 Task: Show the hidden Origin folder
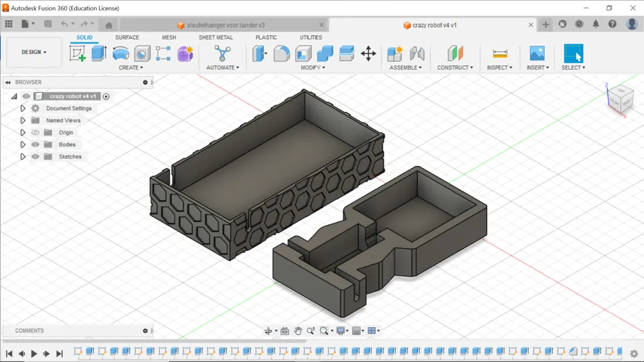point(35,133)
